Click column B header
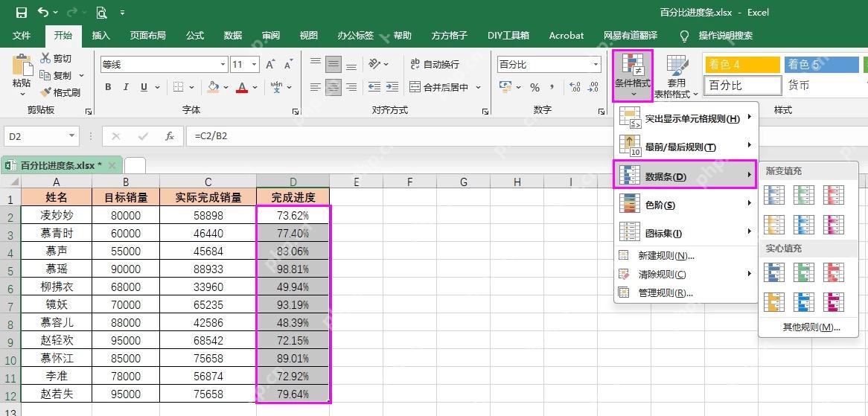 pos(127,182)
